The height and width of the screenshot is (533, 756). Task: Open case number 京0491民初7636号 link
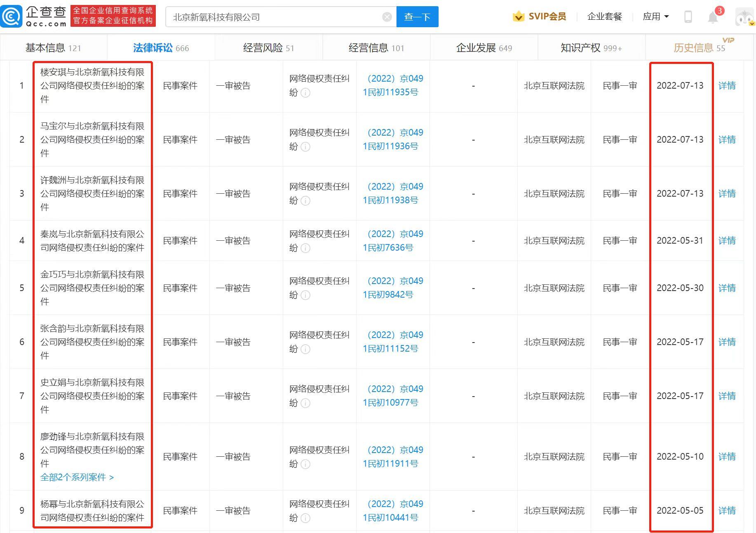(x=392, y=241)
